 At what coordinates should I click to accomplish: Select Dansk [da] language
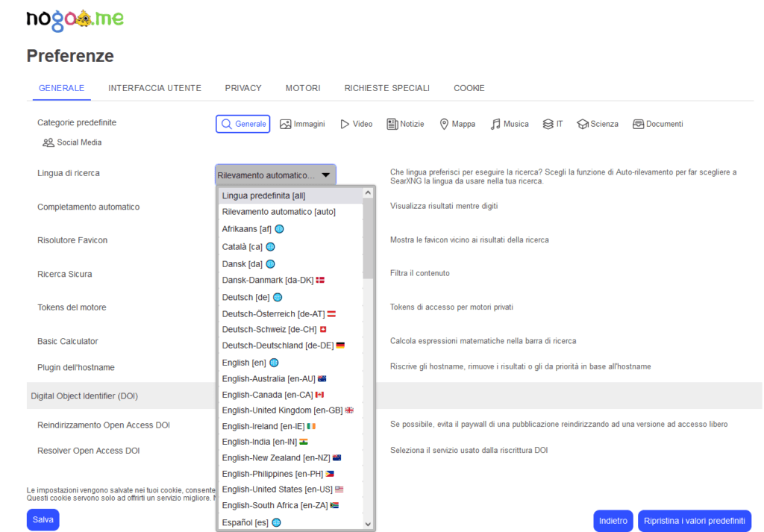tap(290, 263)
